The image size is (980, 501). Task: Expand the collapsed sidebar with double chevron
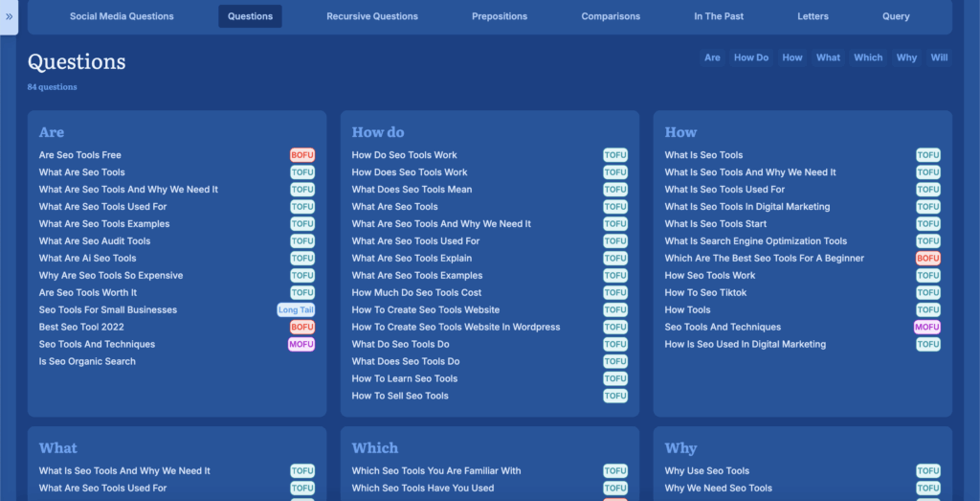click(x=9, y=16)
